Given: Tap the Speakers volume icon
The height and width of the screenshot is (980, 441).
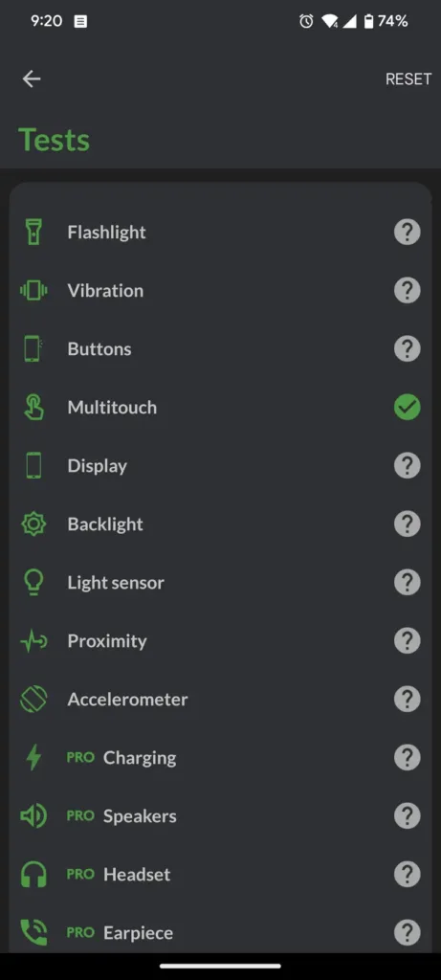Looking at the screenshot, I should [33, 815].
